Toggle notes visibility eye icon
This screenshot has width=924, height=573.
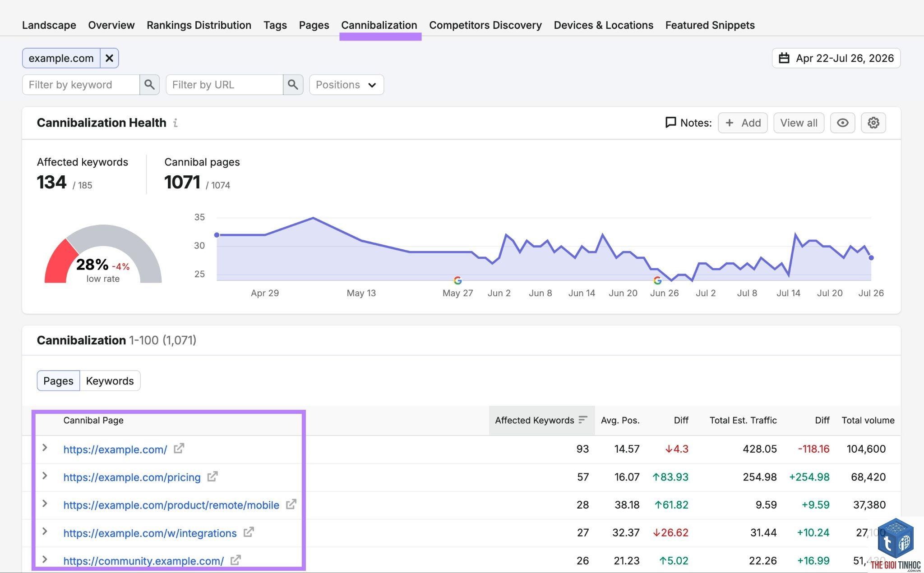tap(842, 123)
